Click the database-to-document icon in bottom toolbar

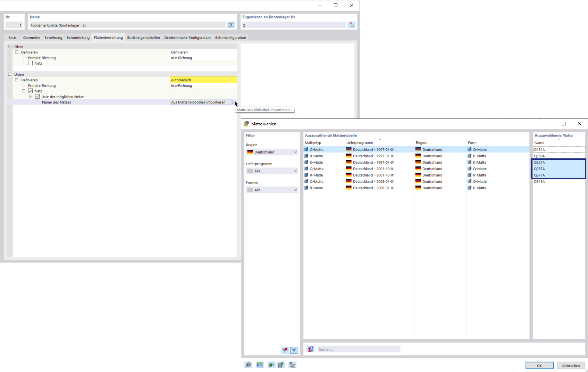click(x=292, y=365)
